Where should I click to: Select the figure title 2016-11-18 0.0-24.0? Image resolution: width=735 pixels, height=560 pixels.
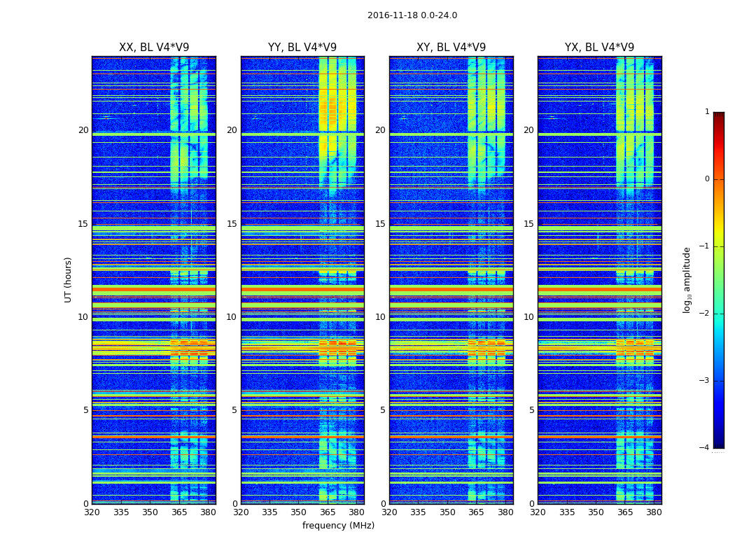(x=412, y=15)
